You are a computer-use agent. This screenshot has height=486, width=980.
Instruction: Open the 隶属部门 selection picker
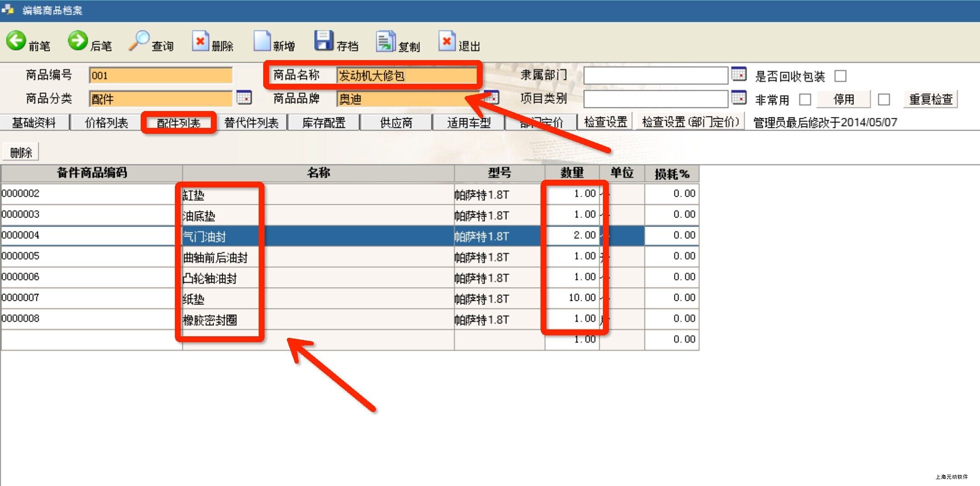[x=738, y=74]
